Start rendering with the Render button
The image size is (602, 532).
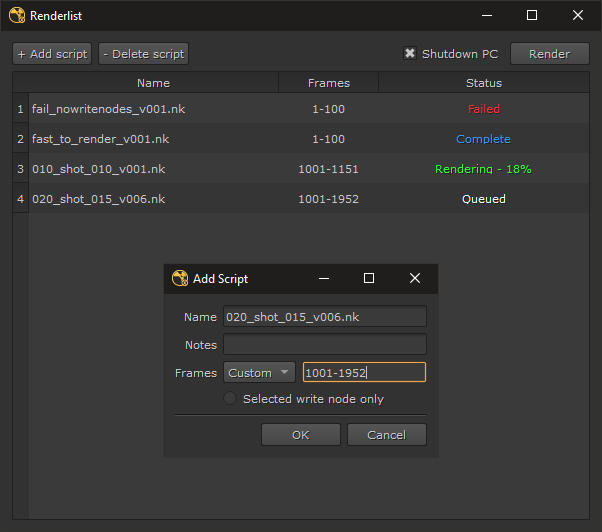(x=549, y=54)
